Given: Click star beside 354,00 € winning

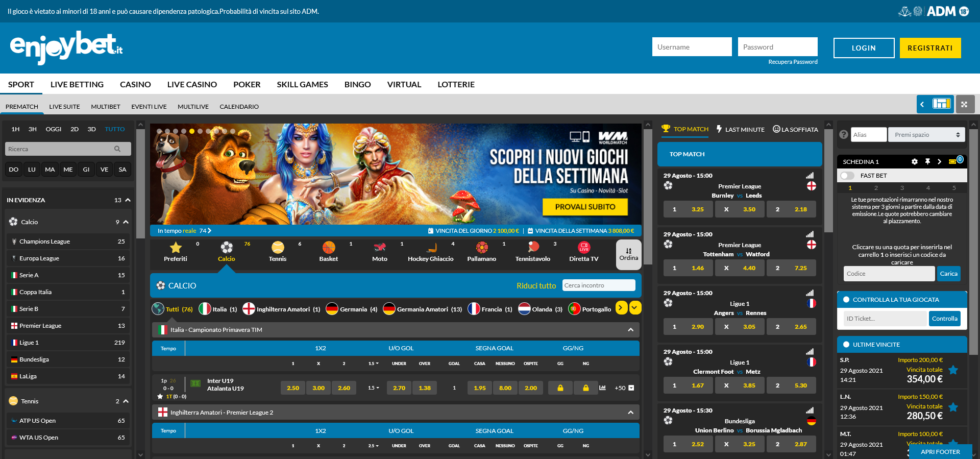Looking at the screenshot, I should (x=953, y=370).
